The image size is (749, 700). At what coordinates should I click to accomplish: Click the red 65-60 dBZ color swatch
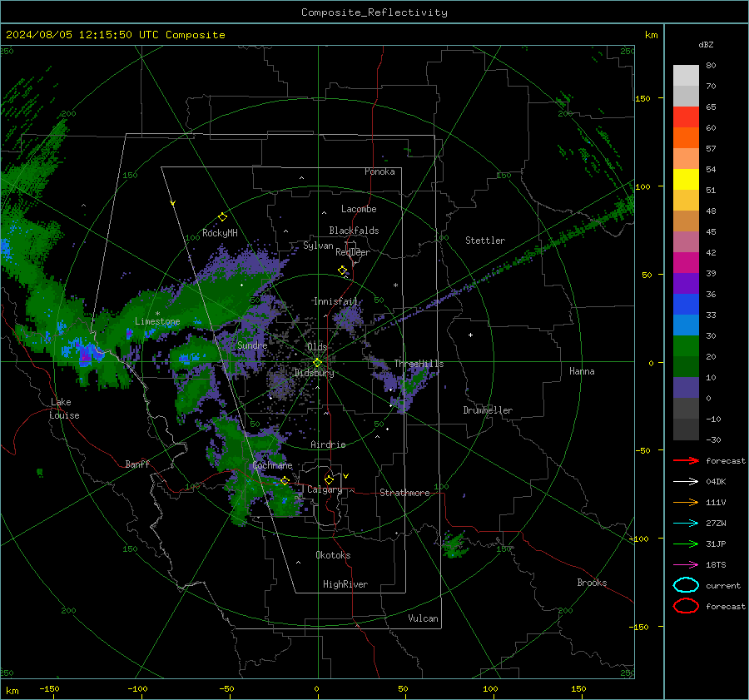point(686,117)
